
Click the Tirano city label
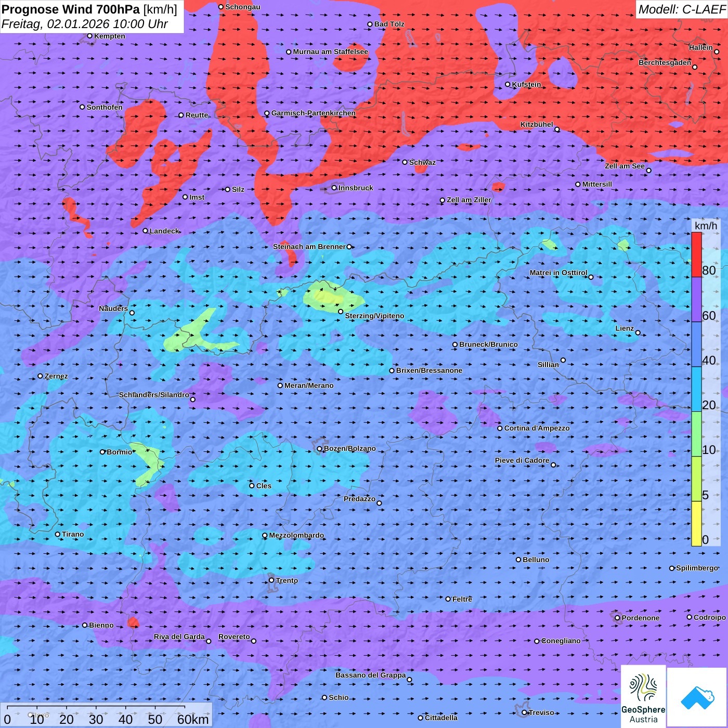73,534
